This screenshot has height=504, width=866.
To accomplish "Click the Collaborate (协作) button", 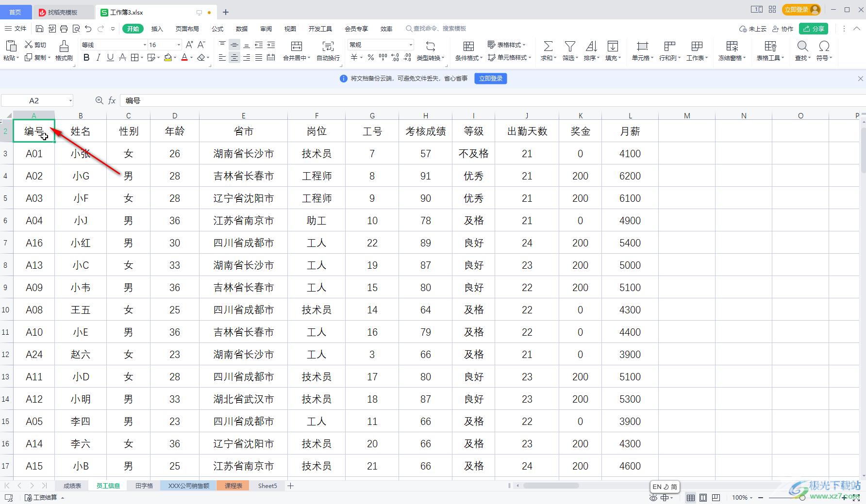I will click(x=783, y=29).
